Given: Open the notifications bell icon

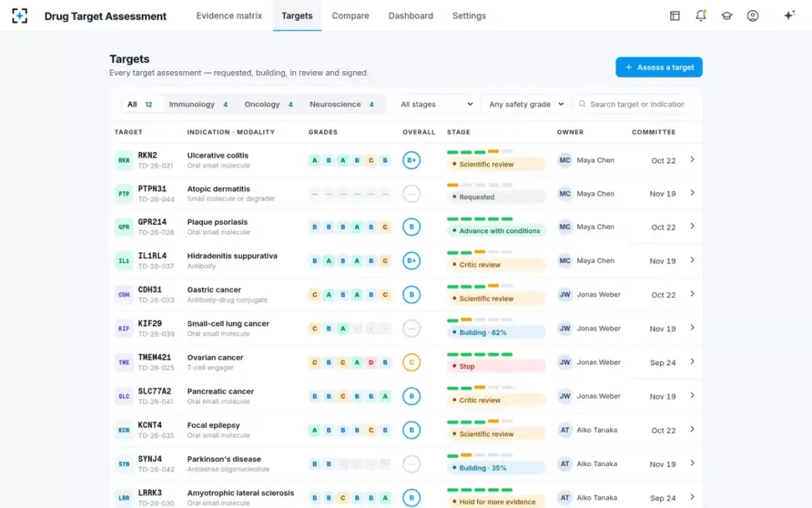Looking at the screenshot, I should point(701,16).
